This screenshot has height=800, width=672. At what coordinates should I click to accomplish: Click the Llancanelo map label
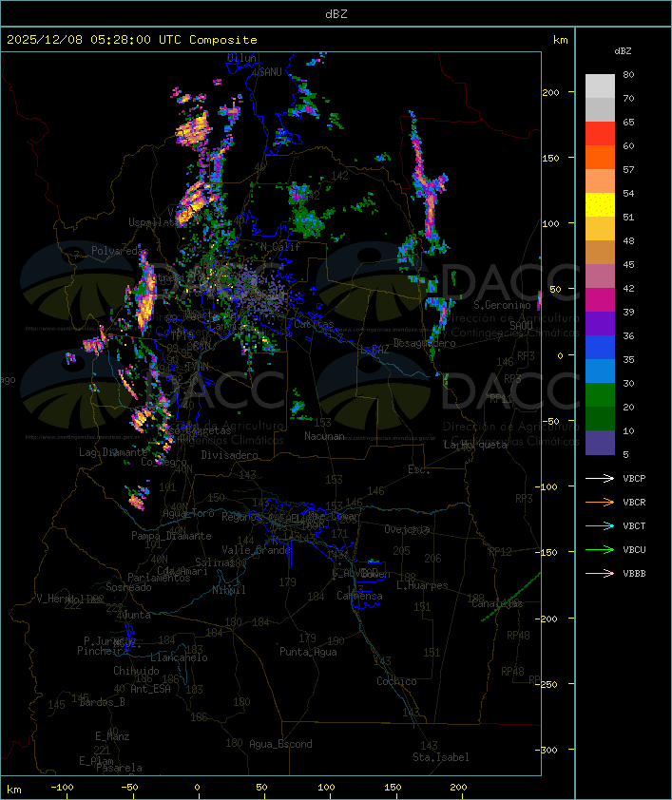click(x=179, y=657)
